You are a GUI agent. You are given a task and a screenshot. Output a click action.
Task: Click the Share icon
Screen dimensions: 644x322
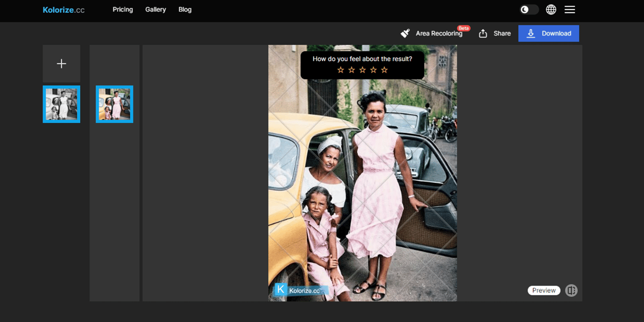[x=482, y=33]
